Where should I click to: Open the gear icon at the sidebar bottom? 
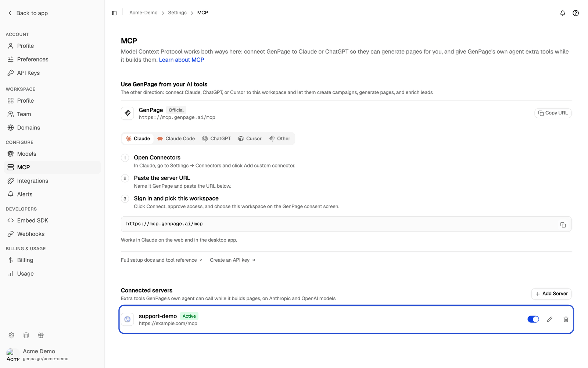pyautogui.click(x=11, y=335)
